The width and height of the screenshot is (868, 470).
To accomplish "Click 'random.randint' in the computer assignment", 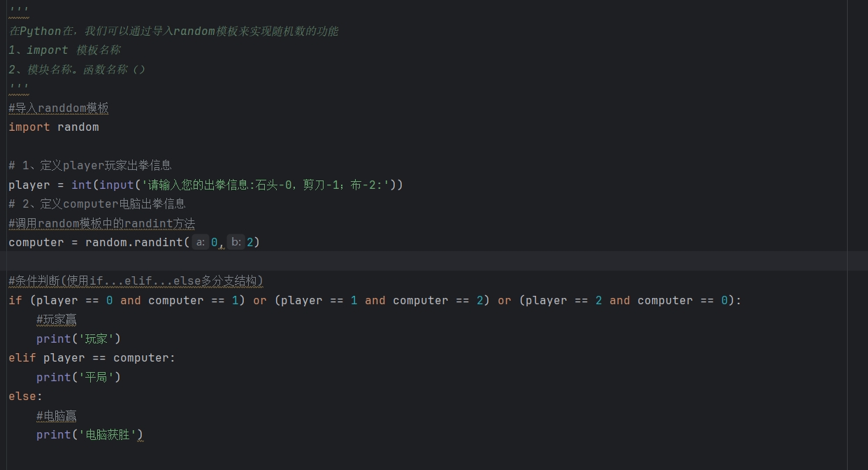I will click(134, 242).
